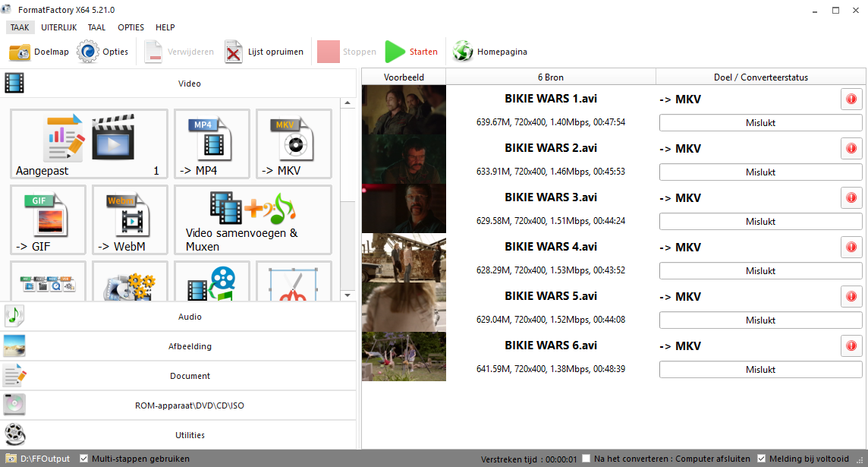Click the red status icon for BIKIE WARS 4.avi

point(851,247)
